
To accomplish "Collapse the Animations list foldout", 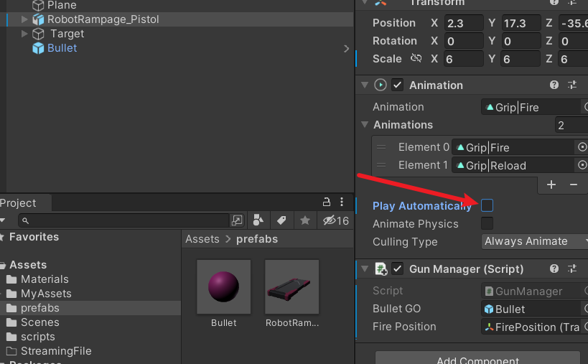I will click(x=364, y=125).
